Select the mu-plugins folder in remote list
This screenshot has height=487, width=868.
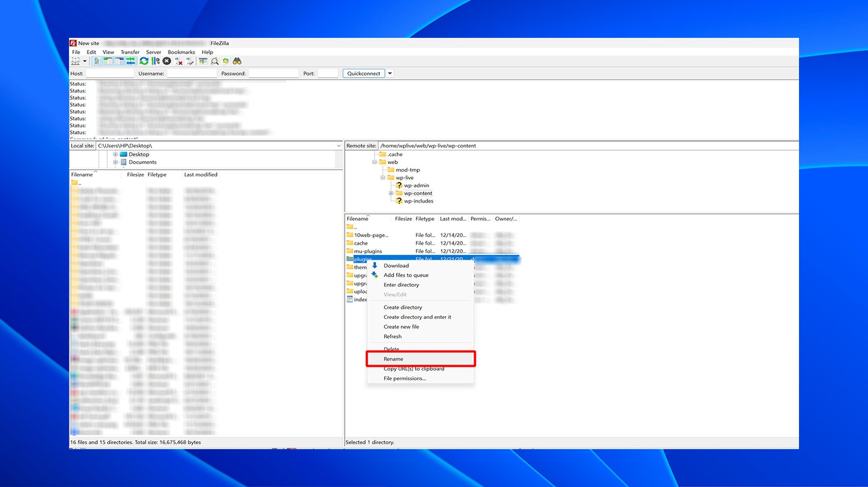point(368,252)
